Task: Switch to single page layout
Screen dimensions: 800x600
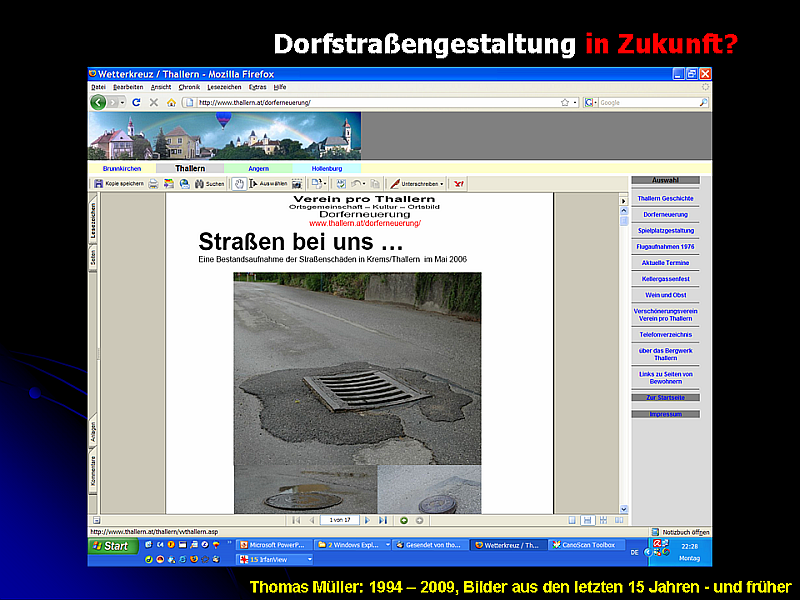Action: (572, 520)
